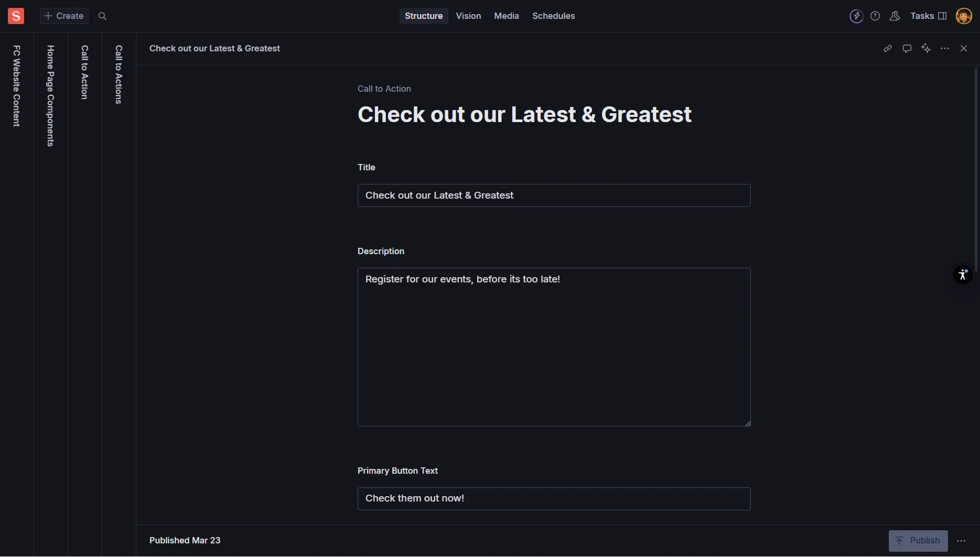The height and width of the screenshot is (557, 980).
Task: Toggle the Tasks side panel
Action: coord(928,16)
